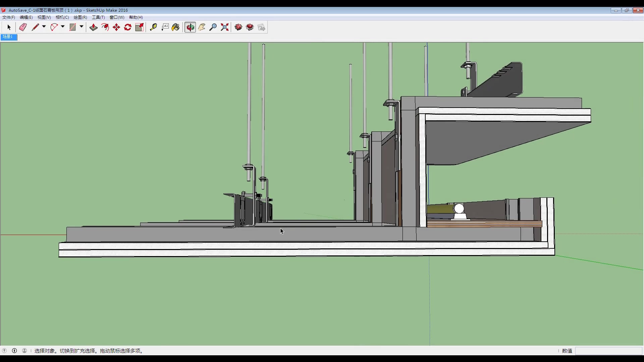Open 3D Warehouse get models icon

(x=238, y=27)
